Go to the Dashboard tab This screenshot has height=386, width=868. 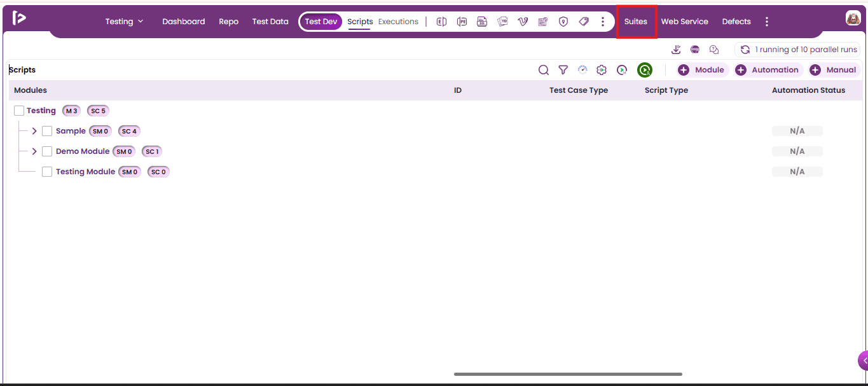184,22
